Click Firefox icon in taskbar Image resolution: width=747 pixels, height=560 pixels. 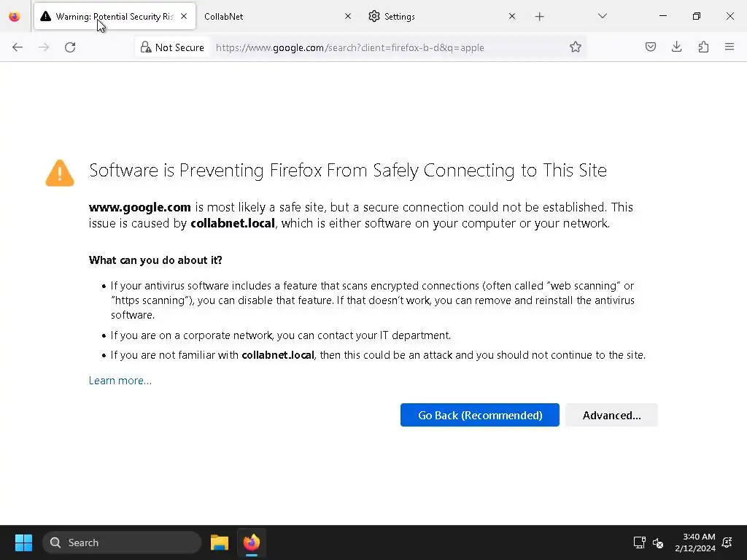click(x=252, y=542)
